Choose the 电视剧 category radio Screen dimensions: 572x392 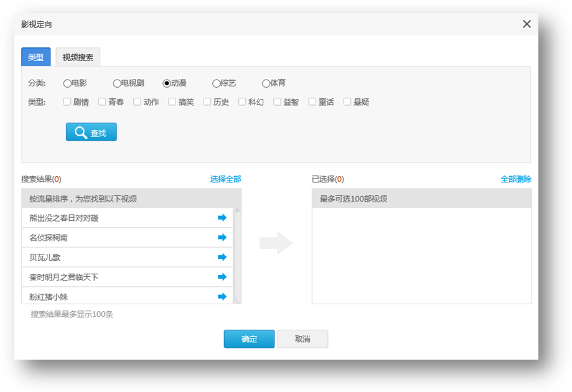(x=117, y=83)
